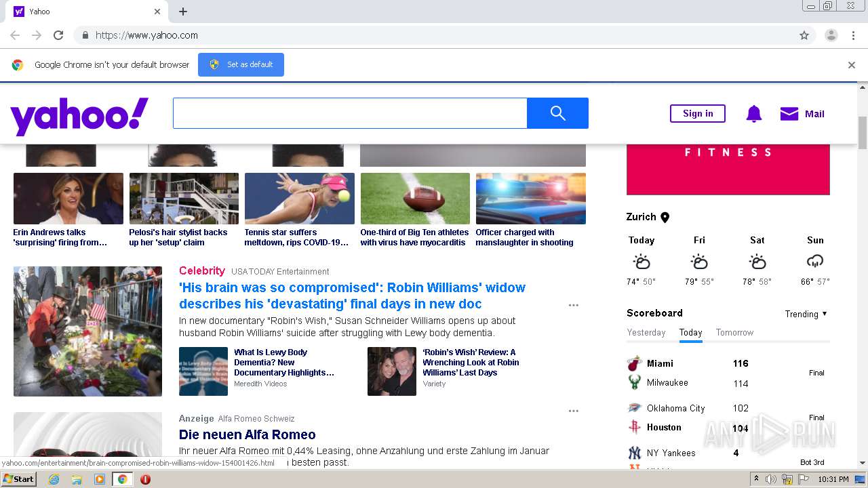Click the Chrome icon in the taskbar

(x=122, y=479)
